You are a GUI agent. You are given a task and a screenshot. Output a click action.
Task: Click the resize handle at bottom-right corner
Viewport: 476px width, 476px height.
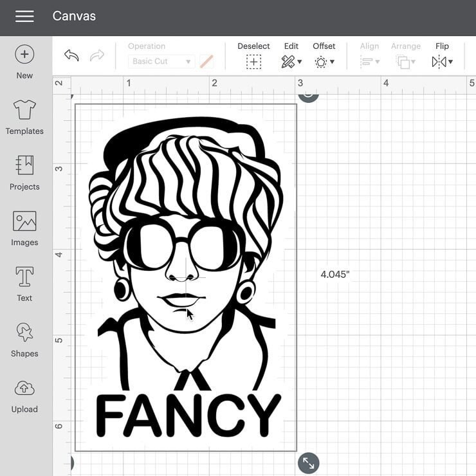(x=308, y=462)
